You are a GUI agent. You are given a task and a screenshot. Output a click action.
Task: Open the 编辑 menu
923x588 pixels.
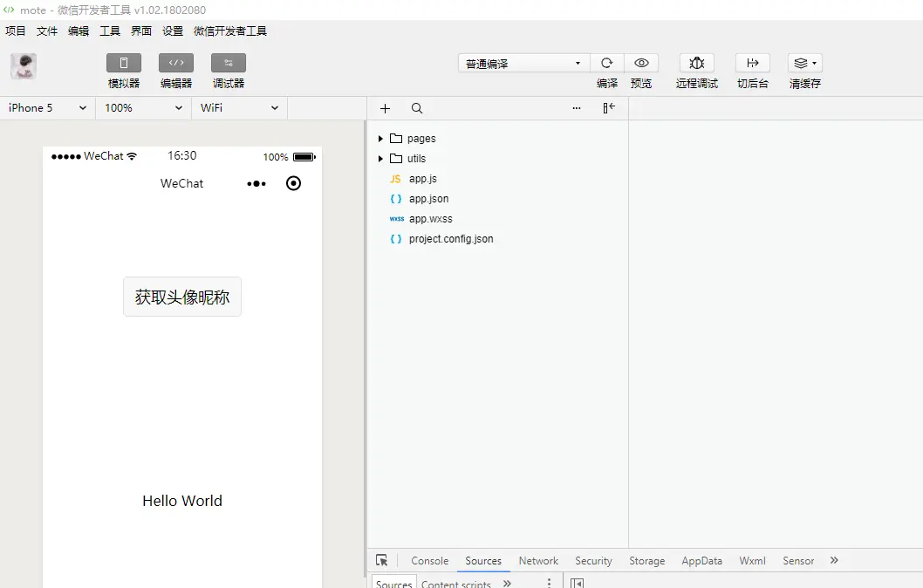(x=79, y=31)
